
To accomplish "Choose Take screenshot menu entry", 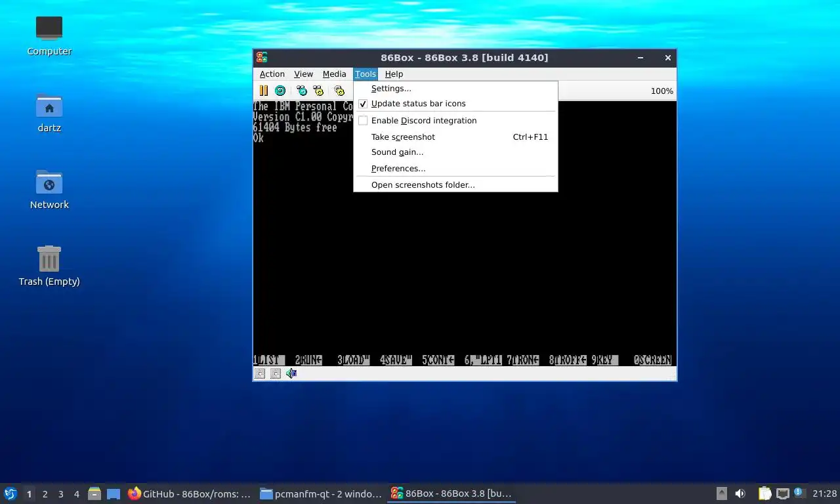I will click(455, 137).
